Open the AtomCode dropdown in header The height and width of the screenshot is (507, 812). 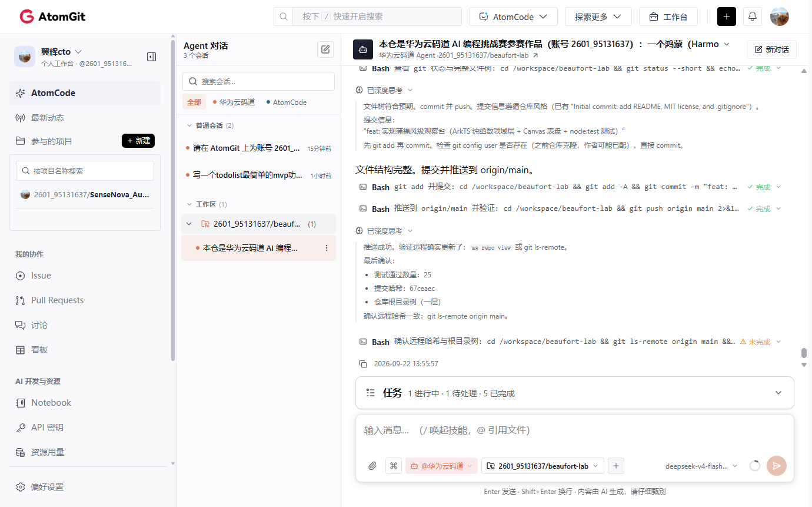pyautogui.click(x=513, y=16)
